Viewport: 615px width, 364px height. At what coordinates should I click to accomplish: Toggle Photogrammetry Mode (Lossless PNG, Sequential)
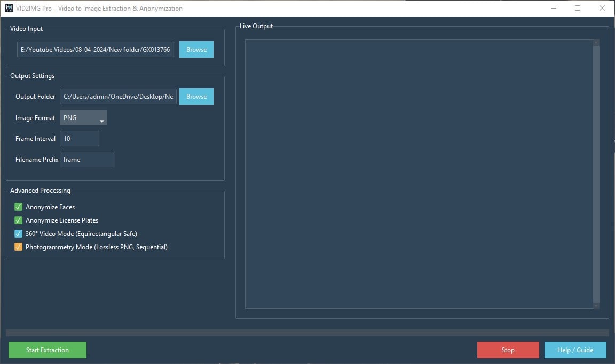[18, 247]
